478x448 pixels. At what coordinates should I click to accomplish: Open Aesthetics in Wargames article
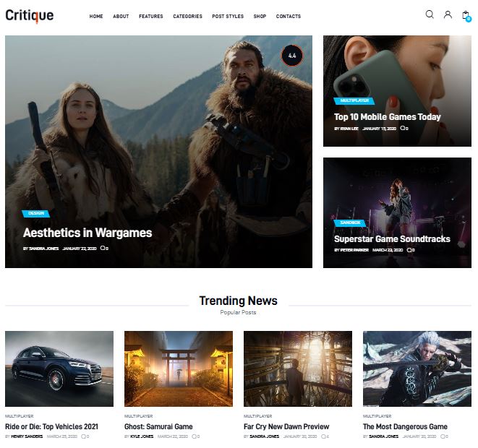point(88,233)
